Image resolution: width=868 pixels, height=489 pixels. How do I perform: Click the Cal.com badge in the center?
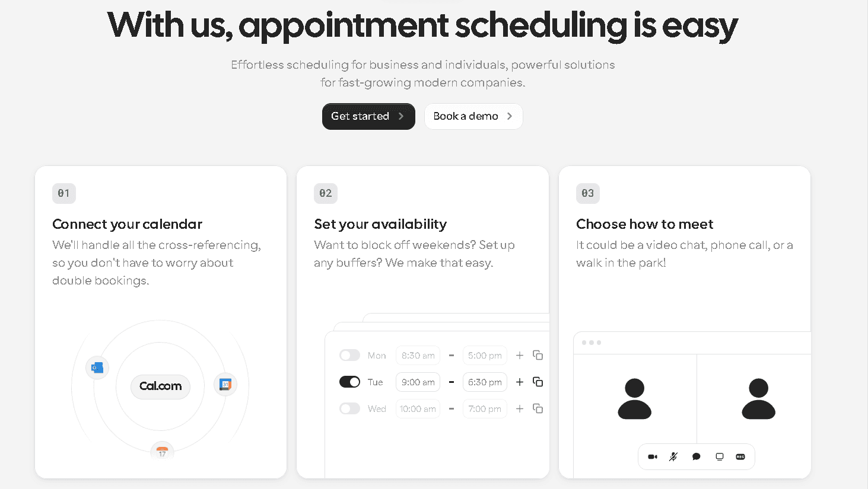pyautogui.click(x=160, y=386)
